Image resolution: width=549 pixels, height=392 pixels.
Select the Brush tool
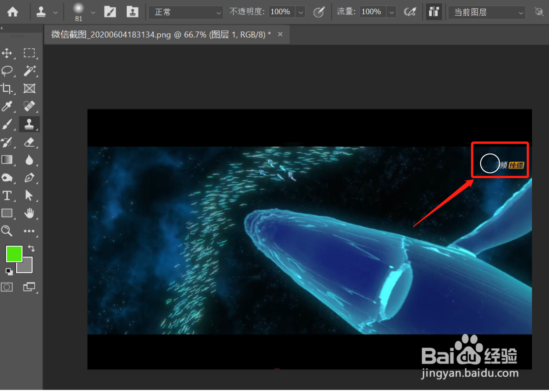pos(7,124)
